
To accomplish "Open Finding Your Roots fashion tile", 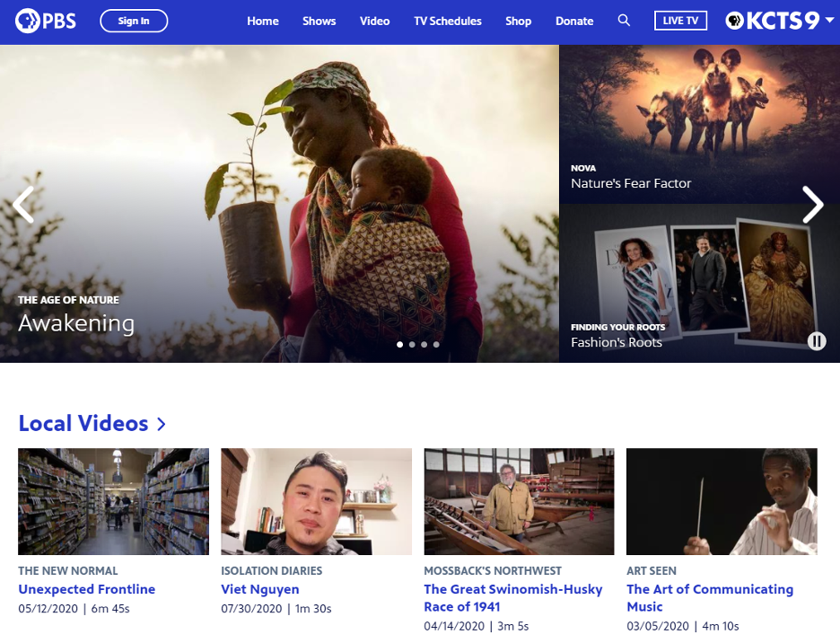I will coord(700,283).
